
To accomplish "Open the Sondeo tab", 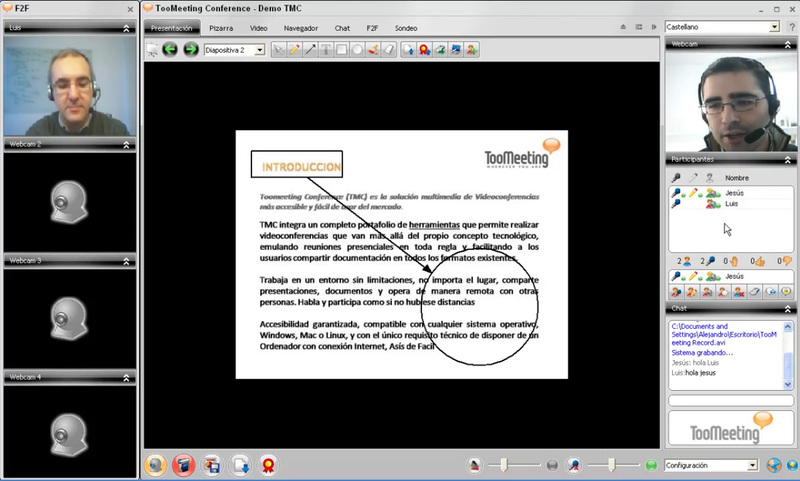I will pos(406,28).
